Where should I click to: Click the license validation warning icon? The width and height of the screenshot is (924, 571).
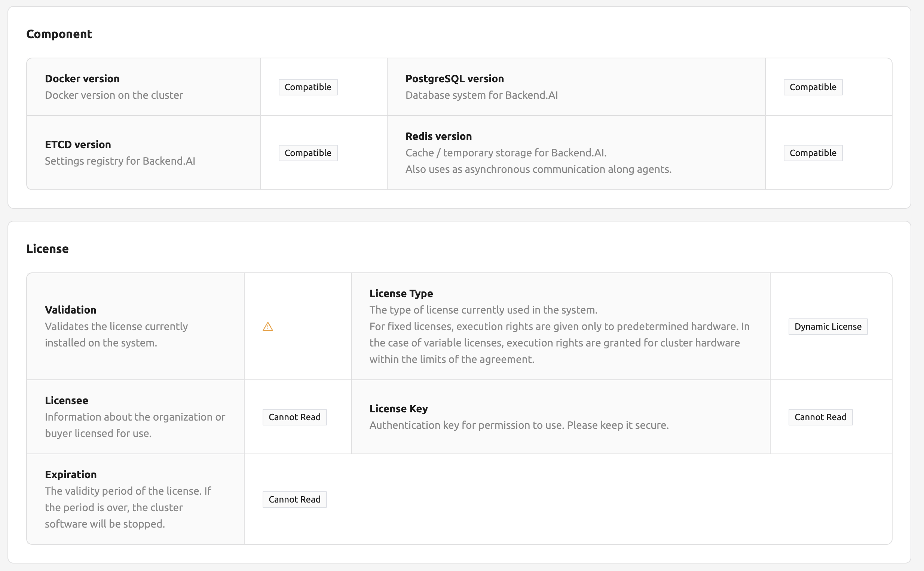click(267, 326)
